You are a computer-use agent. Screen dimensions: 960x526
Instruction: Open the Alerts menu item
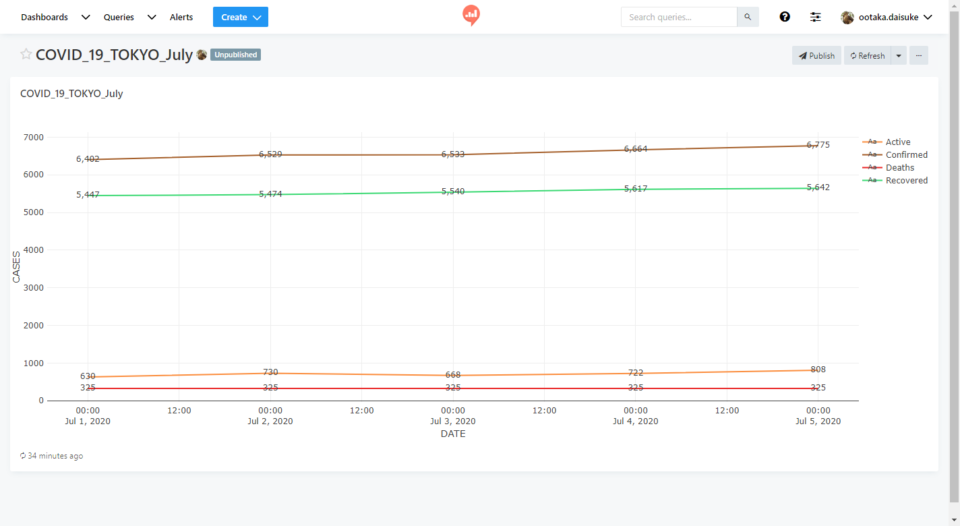point(181,17)
